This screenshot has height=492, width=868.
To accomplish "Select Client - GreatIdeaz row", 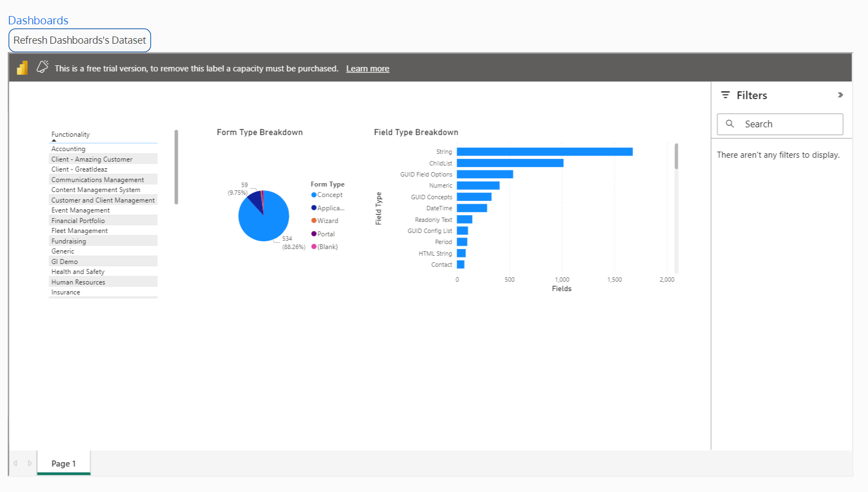I will pos(103,169).
